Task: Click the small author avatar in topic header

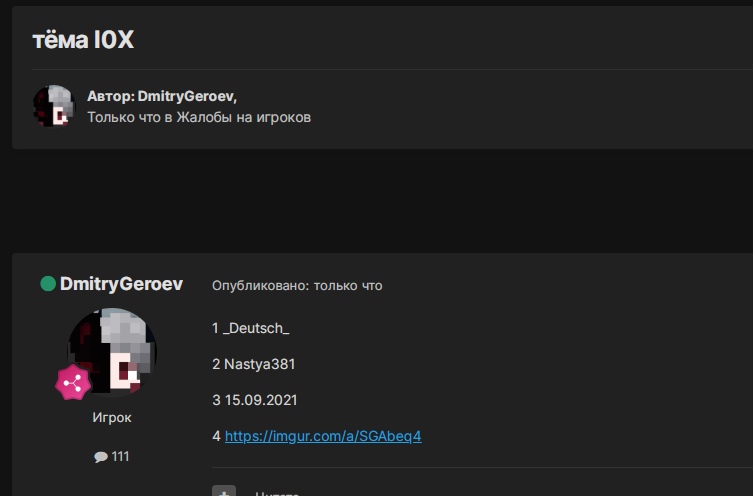Action: pyautogui.click(x=53, y=106)
